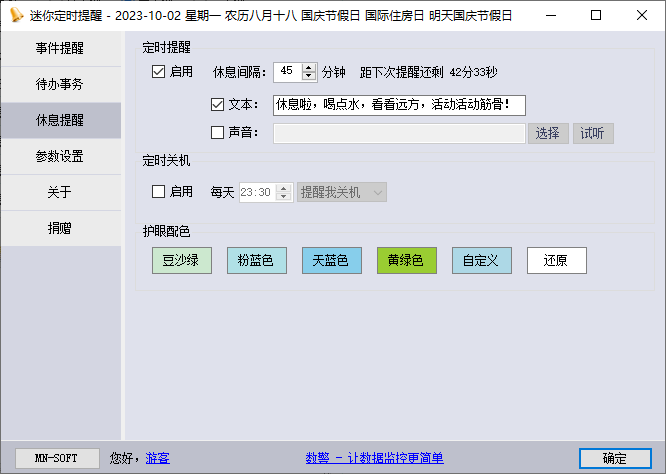Click the 游客 user link
666x474 pixels.
(x=158, y=458)
